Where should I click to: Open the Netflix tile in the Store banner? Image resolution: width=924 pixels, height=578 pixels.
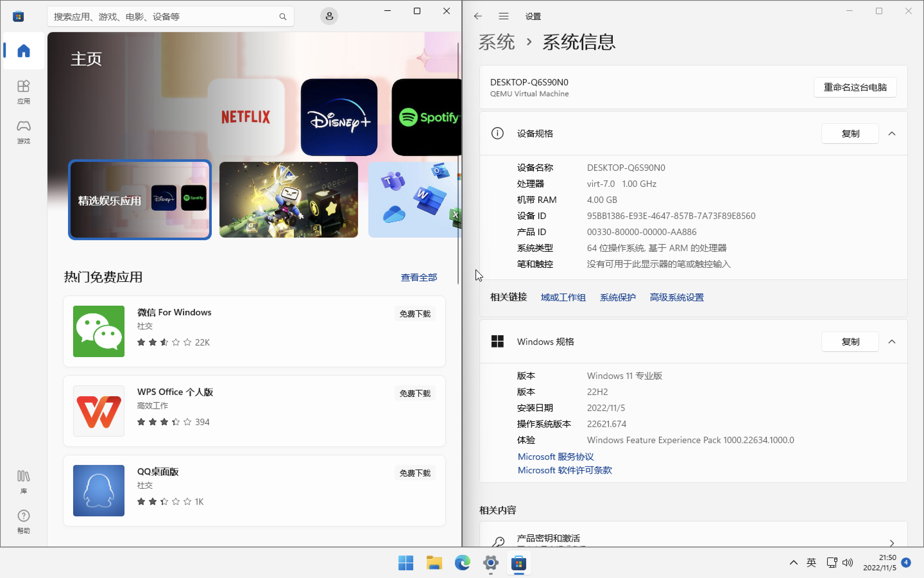(x=246, y=117)
